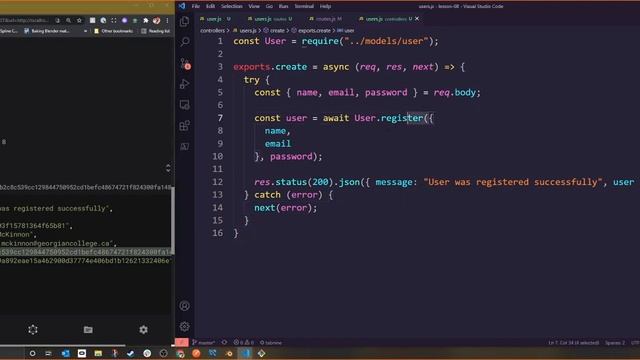Viewport: 640px width, 360px height.
Task: Click the bookmark star in browser address bar
Action: point(79,20)
